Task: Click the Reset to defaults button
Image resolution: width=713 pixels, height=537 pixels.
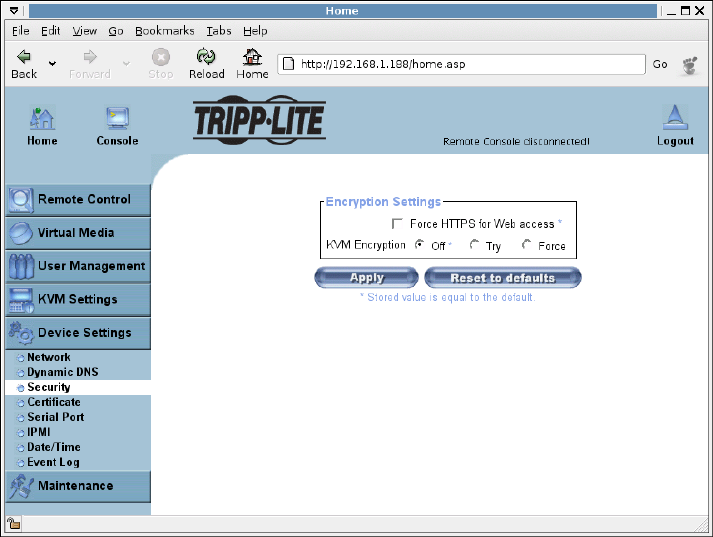Action: tap(503, 278)
